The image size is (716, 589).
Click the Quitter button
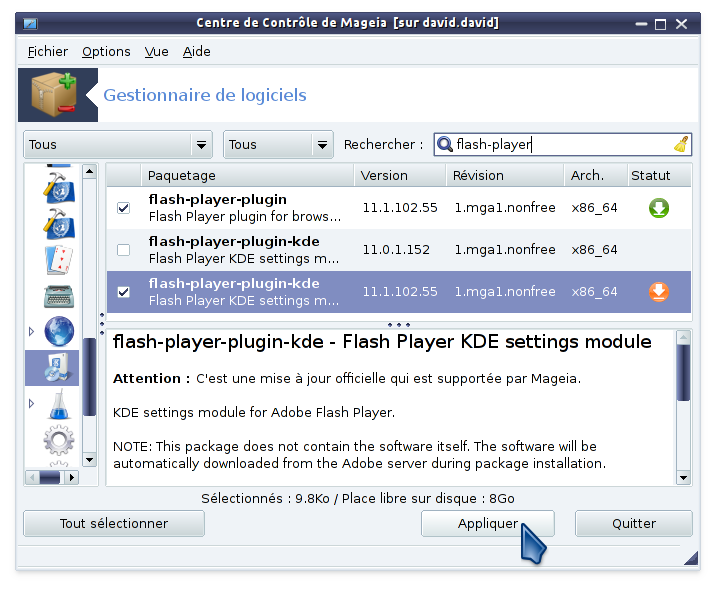[633, 523]
